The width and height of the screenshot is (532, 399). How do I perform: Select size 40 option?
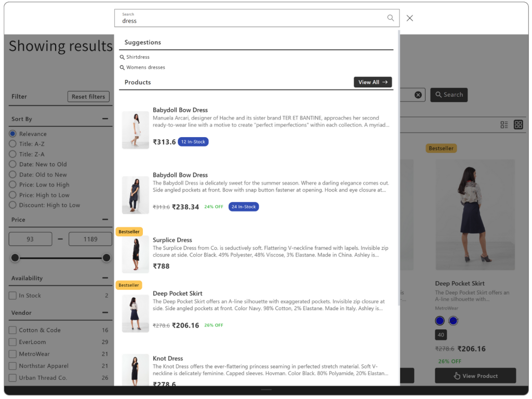click(441, 335)
